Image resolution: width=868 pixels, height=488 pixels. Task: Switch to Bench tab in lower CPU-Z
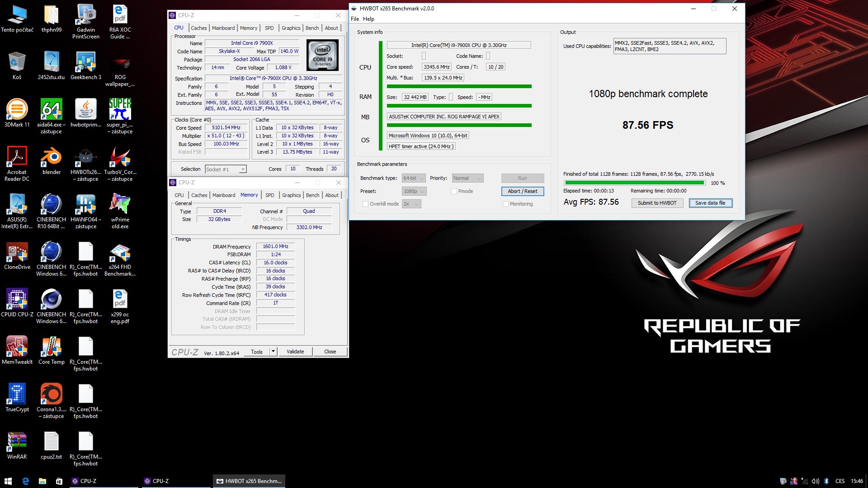(x=312, y=195)
